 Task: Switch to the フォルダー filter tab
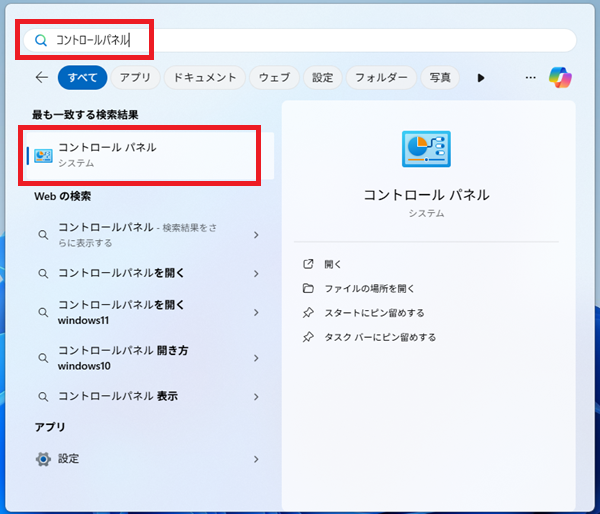point(381,78)
